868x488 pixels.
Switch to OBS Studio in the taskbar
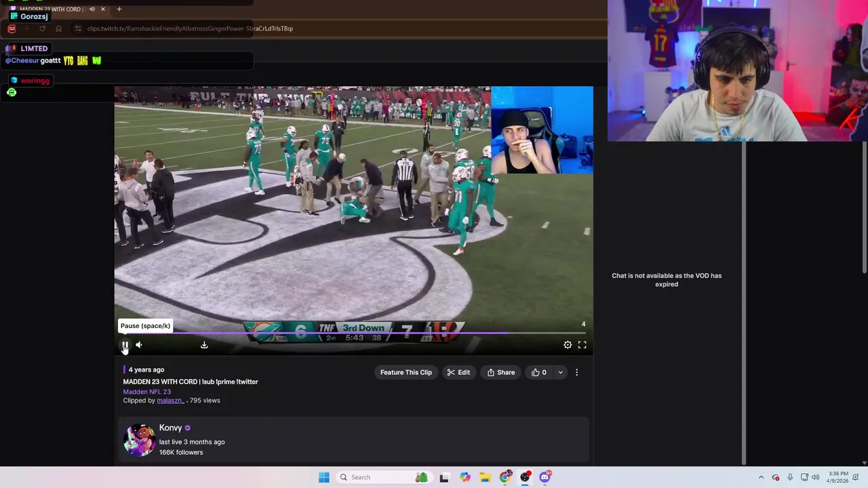525,477
